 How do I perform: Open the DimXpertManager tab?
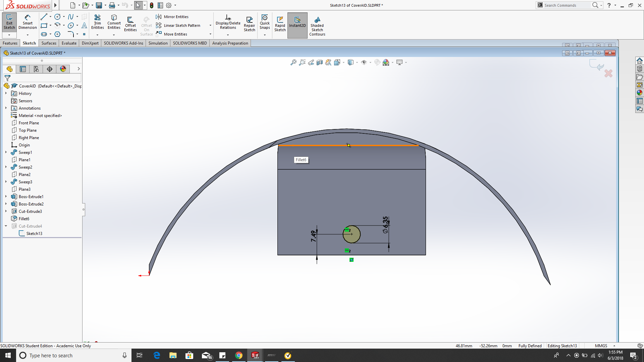[50, 69]
